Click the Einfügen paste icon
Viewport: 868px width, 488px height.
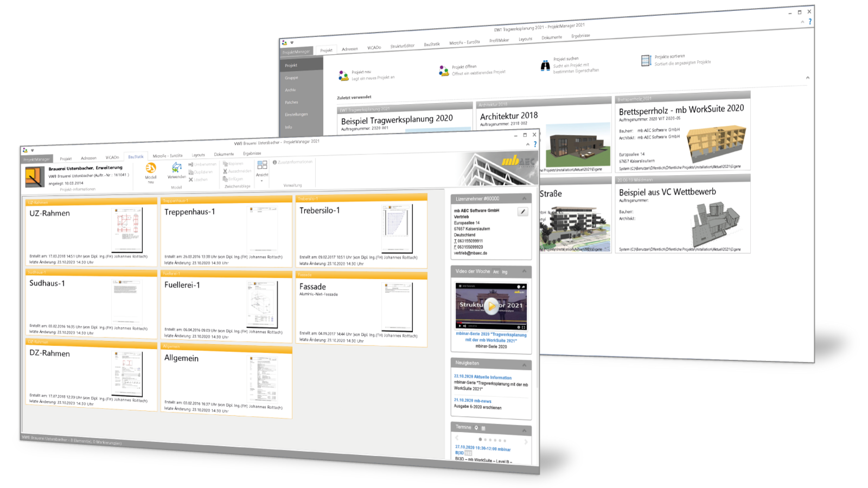[225, 178]
